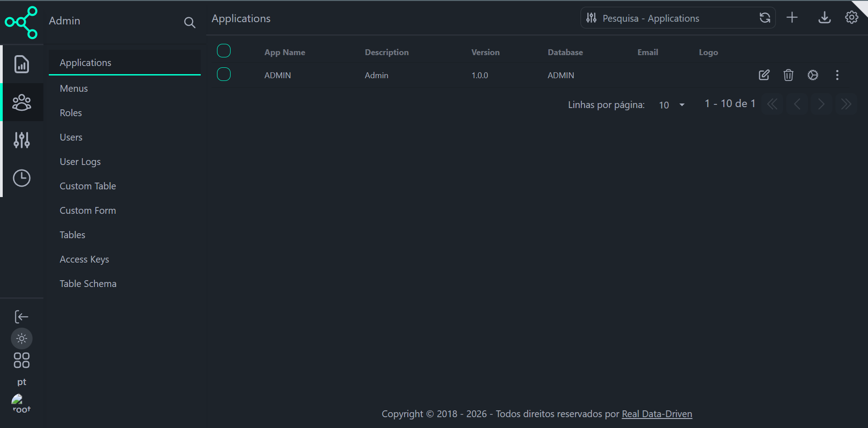Open the edit pencil icon on ADMIN row

click(764, 75)
